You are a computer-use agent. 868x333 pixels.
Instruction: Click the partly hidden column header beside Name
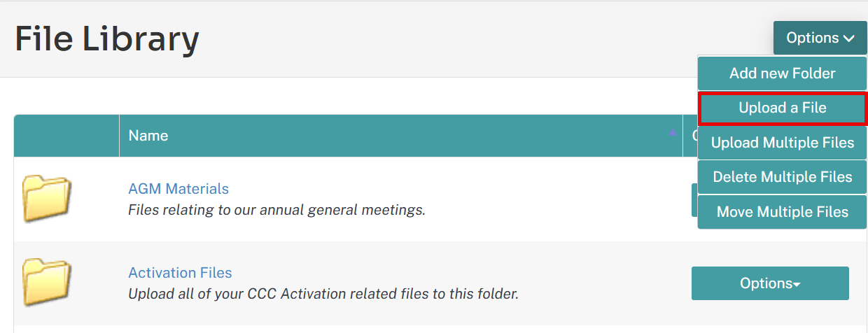[x=690, y=136]
